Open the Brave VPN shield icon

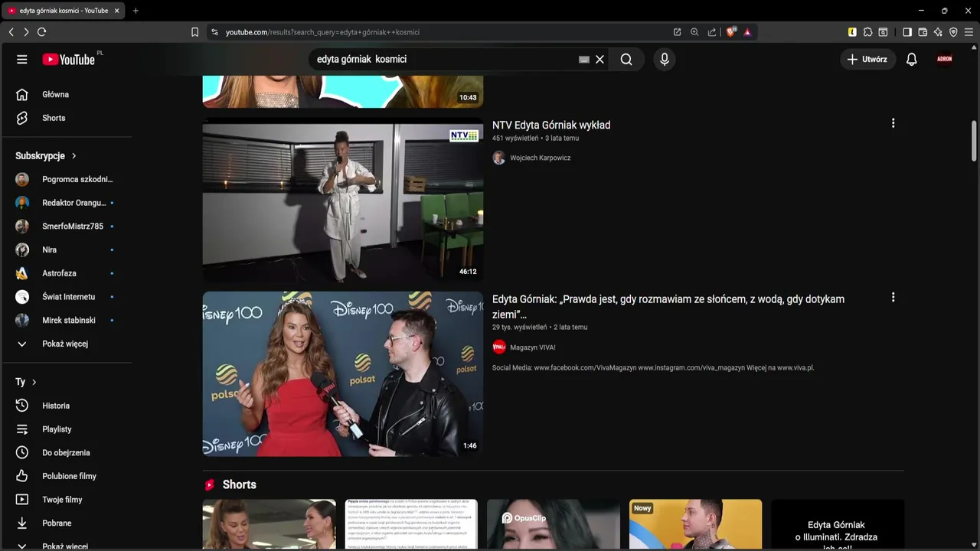click(x=953, y=32)
